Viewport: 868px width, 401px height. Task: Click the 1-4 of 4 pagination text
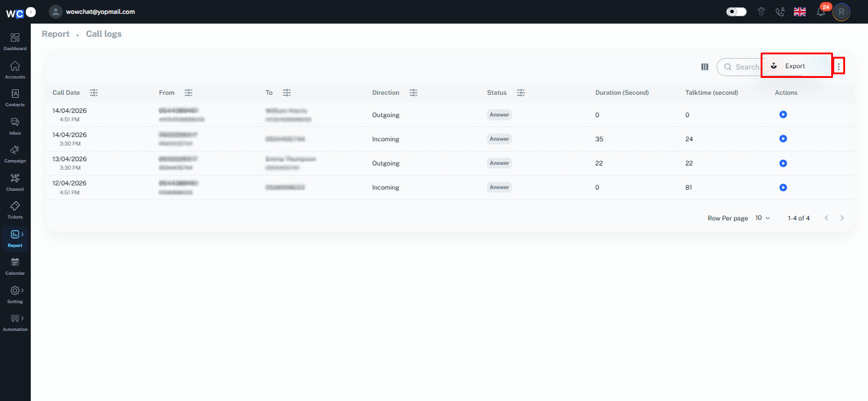pos(799,218)
